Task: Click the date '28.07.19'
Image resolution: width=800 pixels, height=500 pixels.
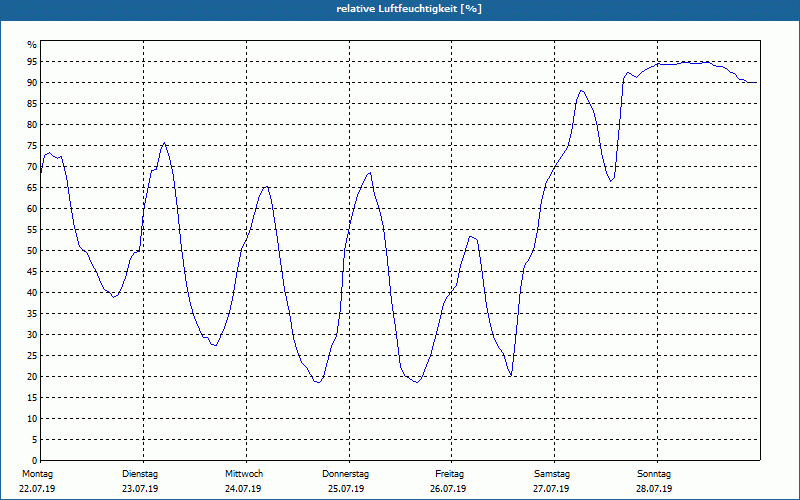Action: tap(654, 489)
